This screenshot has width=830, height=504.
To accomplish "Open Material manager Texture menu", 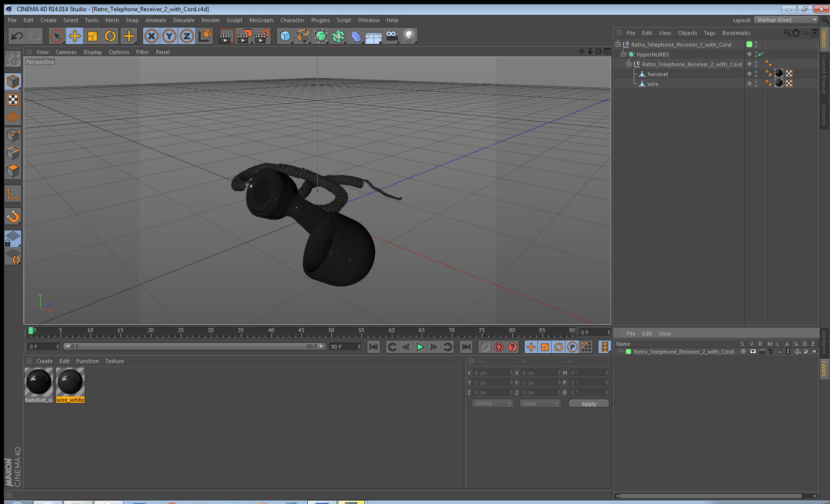I will point(115,361).
